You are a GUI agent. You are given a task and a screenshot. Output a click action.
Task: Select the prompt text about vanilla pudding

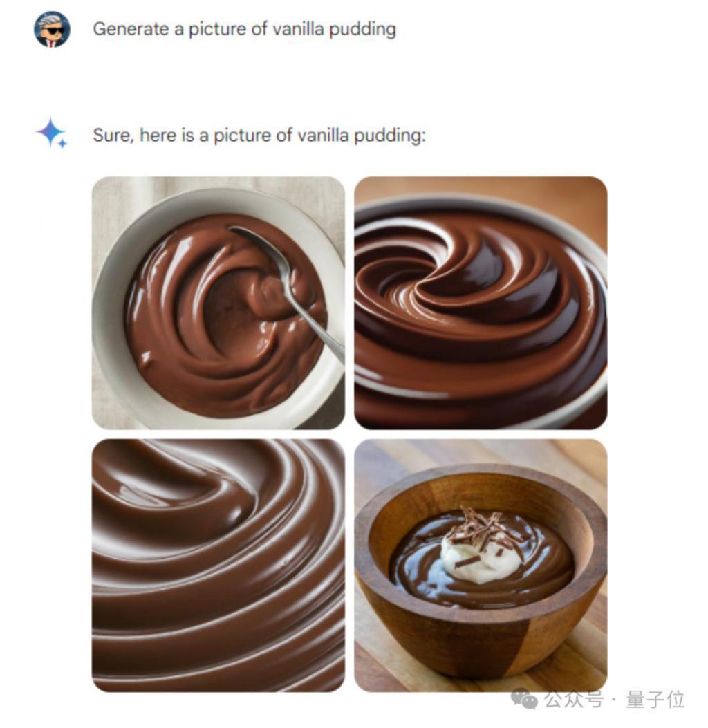click(x=244, y=29)
